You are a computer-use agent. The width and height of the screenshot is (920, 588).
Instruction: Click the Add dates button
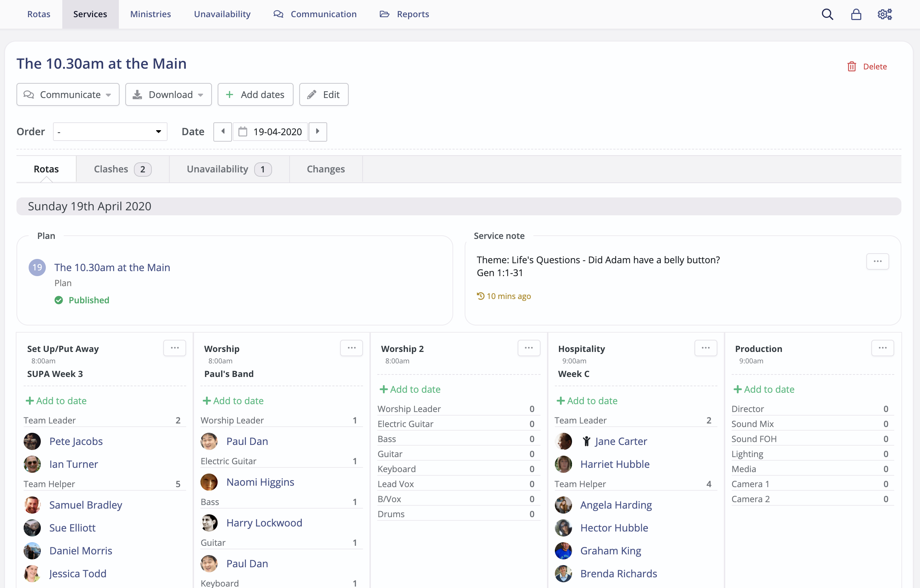pyautogui.click(x=255, y=94)
